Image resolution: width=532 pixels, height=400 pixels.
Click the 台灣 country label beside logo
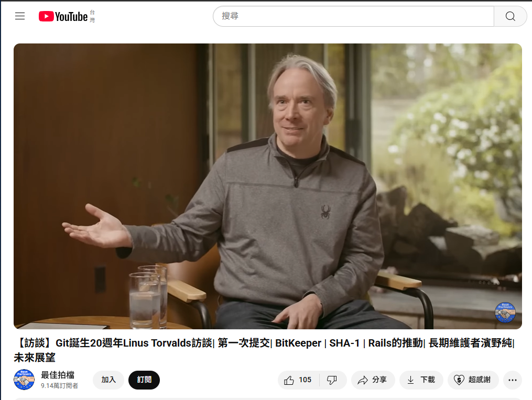pos(92,16)
